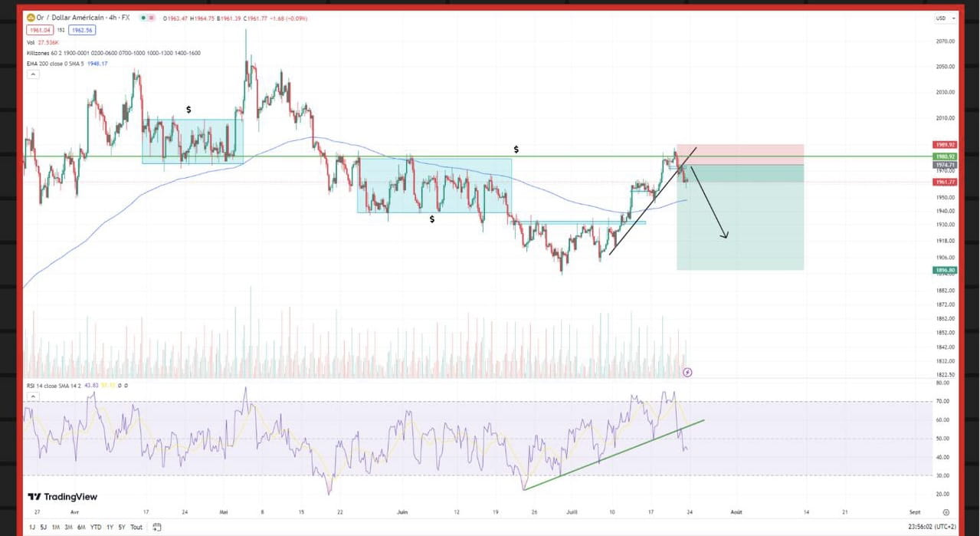Select the 5Y date range
Image resolution: width=980 pixels, height=536 pixels.
pyautogui.click(x=122, y=527)
